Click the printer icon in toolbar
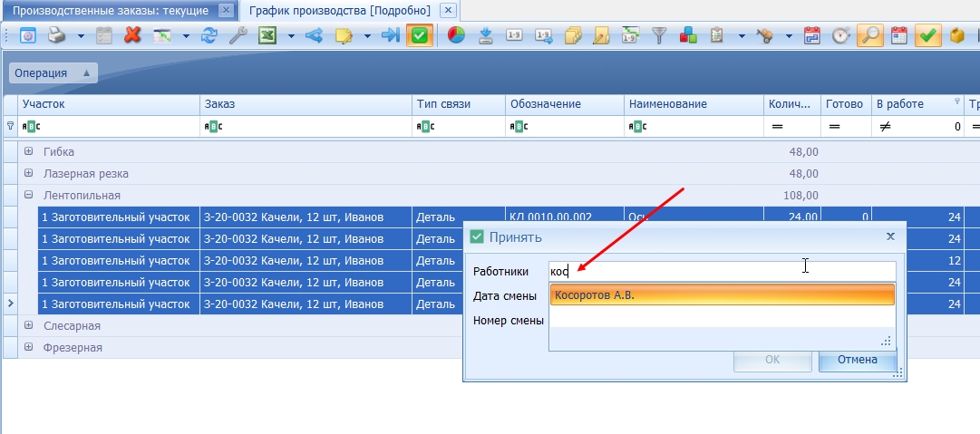 click(57, 35)
